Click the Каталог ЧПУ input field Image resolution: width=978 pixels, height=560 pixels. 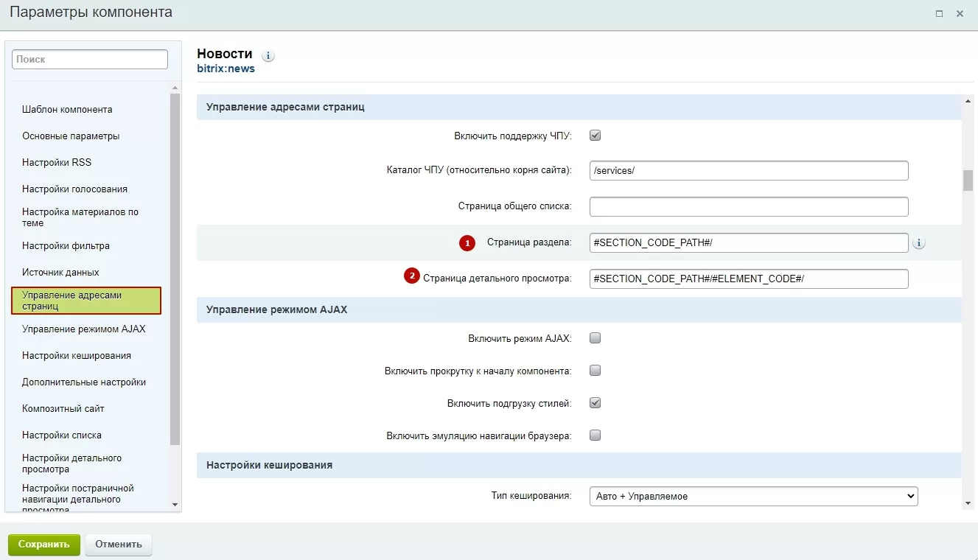749,170
